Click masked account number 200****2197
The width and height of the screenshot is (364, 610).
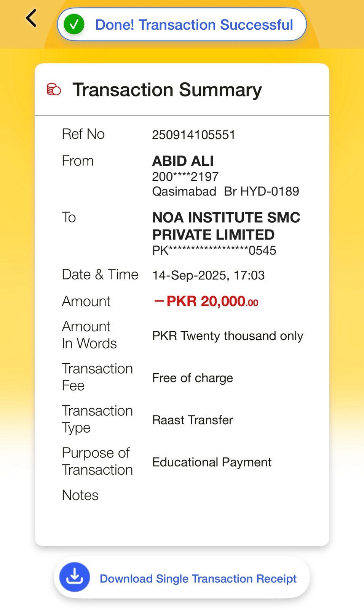pos(185,177)
